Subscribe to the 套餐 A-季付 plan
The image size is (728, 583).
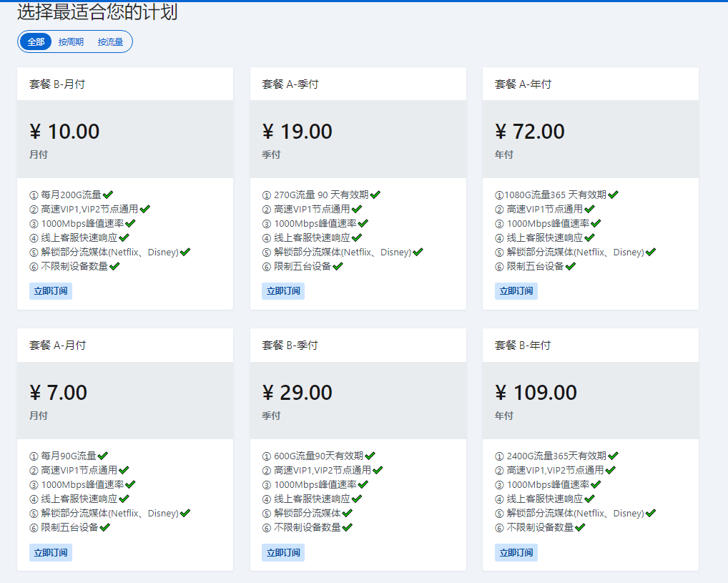coord(283,291)
